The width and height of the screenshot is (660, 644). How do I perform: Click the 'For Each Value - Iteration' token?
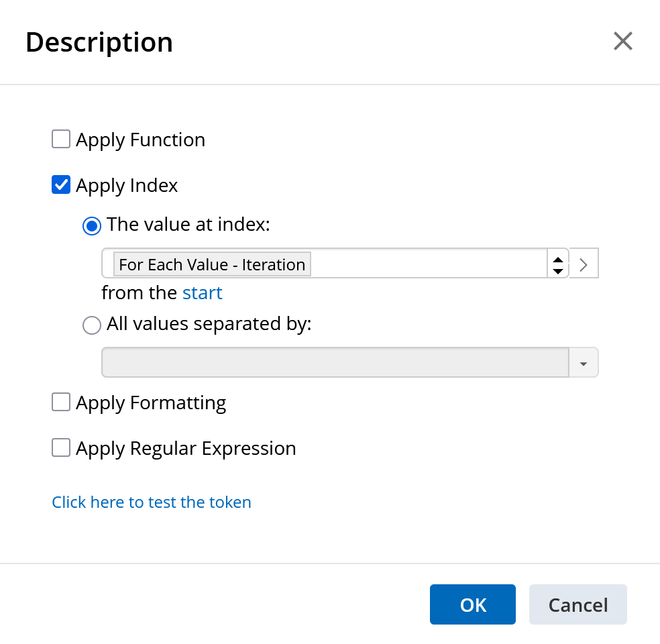212,264
